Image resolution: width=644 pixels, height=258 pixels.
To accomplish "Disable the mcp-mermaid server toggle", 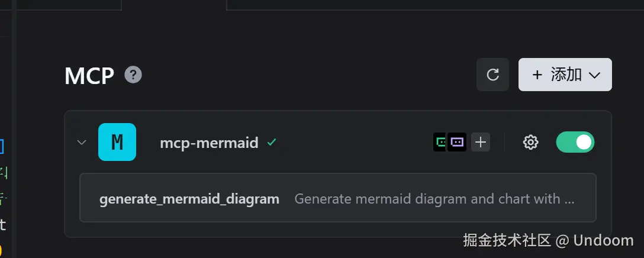I will click(575, 142).
